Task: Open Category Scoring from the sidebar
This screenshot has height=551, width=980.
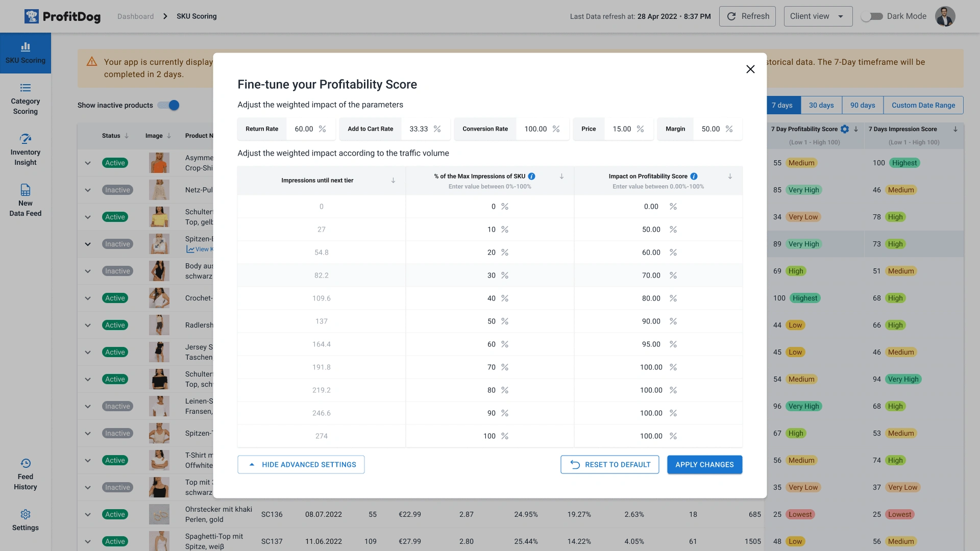Action: click(x=26, y=99)
